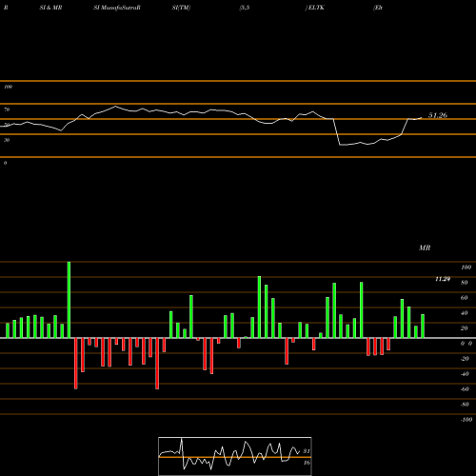Screen dimensions: 476x476
Task: Click the RSI value label 51.26
Action: [438, 115]
